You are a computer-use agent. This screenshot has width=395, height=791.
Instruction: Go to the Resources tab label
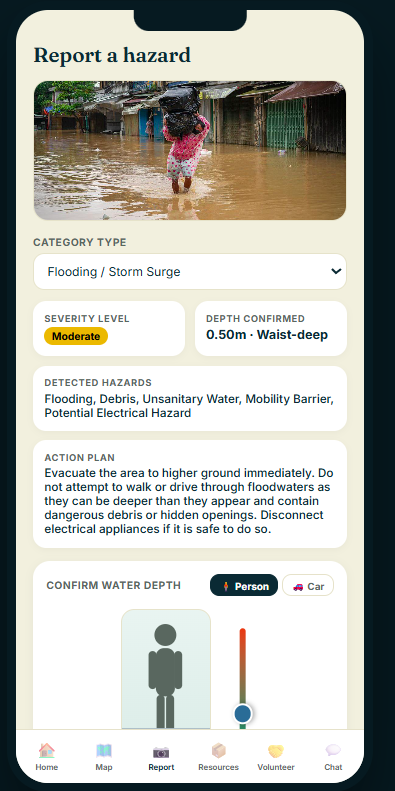tap(218, 767)
